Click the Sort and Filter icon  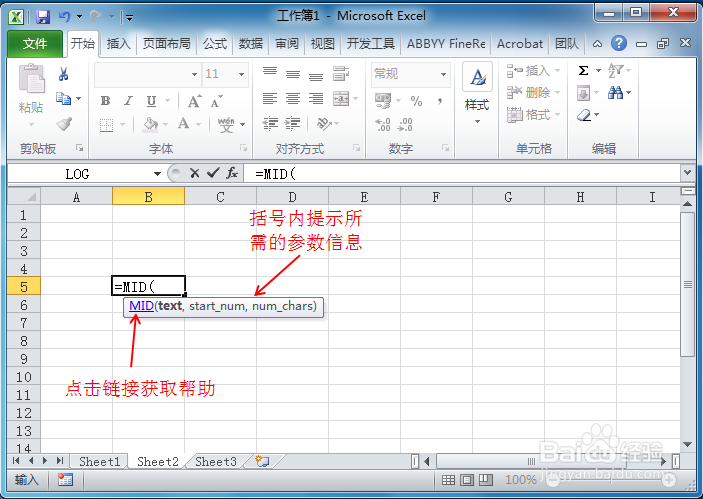[x=616, y=71]
